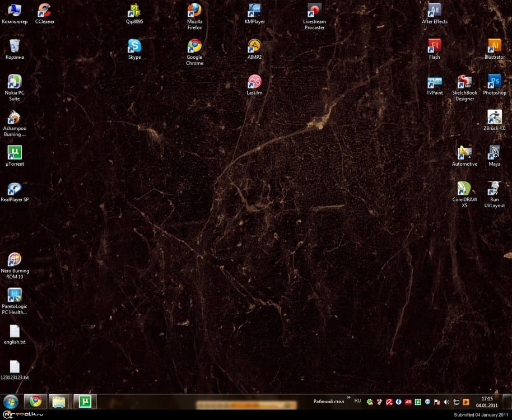This screenshot has height=420, width=512.
Task: Click the µTorrent taskbar button
Action: click(85, 402)
